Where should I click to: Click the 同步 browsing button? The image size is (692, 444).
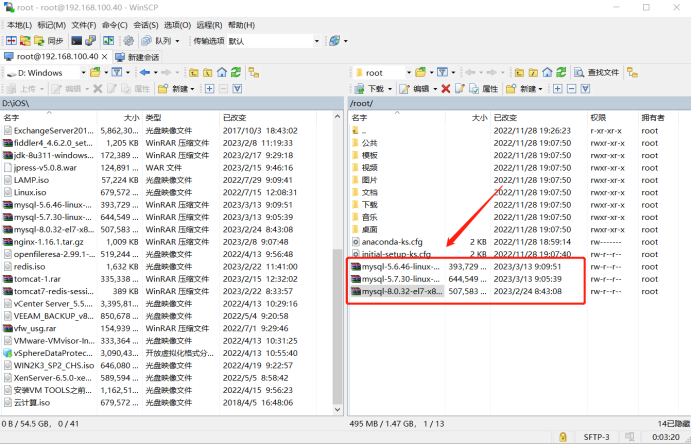coord(49,41)
